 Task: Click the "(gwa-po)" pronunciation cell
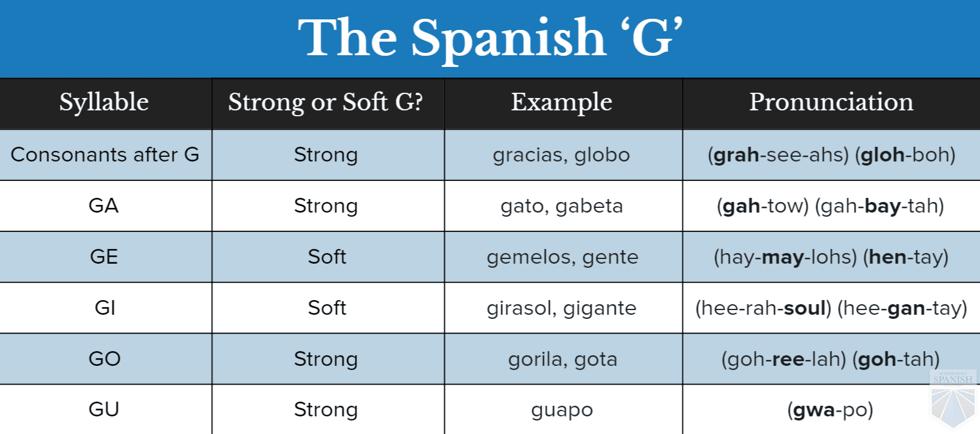830,410
